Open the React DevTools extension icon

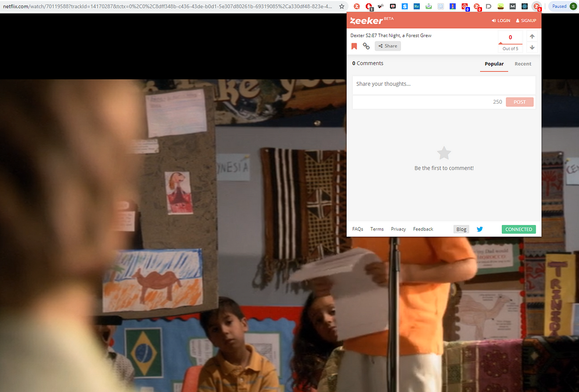(x=524, y=6)
